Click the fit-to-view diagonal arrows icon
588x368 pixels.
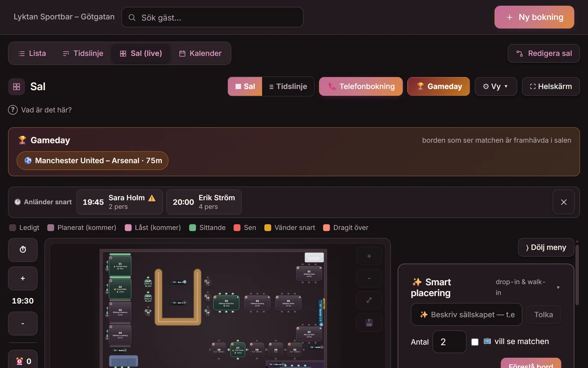369,300
